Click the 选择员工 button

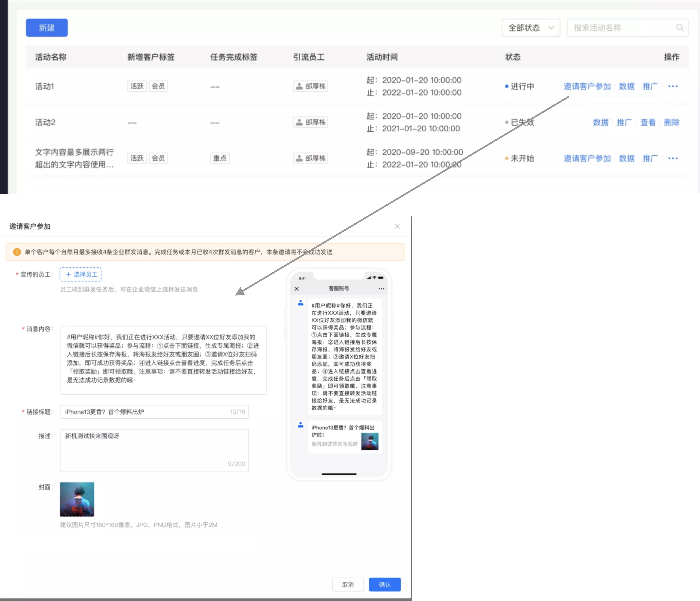[81, 274]
